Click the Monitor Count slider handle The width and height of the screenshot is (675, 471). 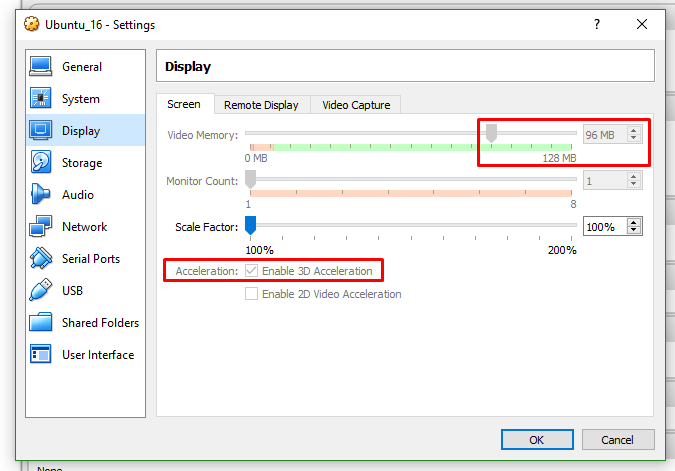251,179
